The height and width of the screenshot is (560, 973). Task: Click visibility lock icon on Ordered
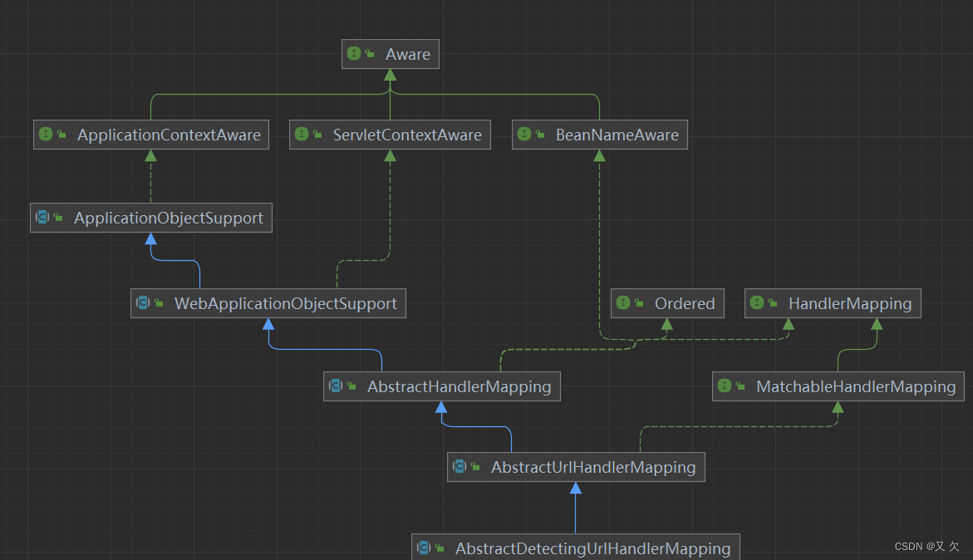[638, 302]
